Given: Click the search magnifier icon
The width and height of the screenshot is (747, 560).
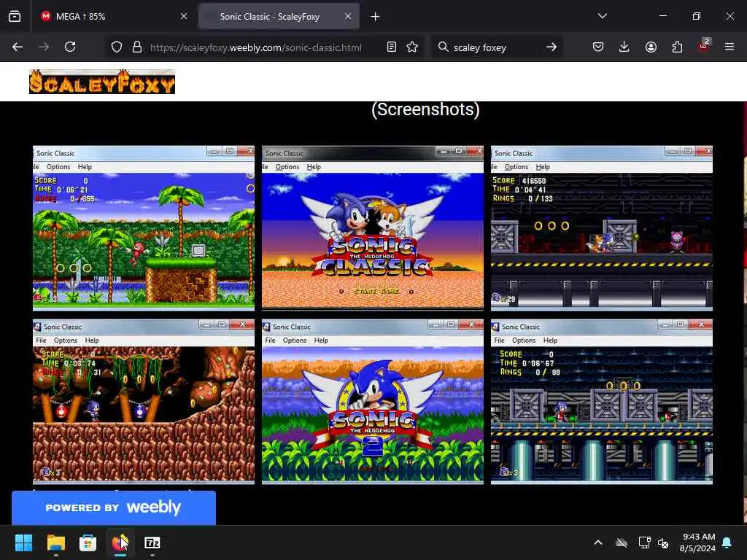Looking at the screenshot, I should tap(443, 47).
